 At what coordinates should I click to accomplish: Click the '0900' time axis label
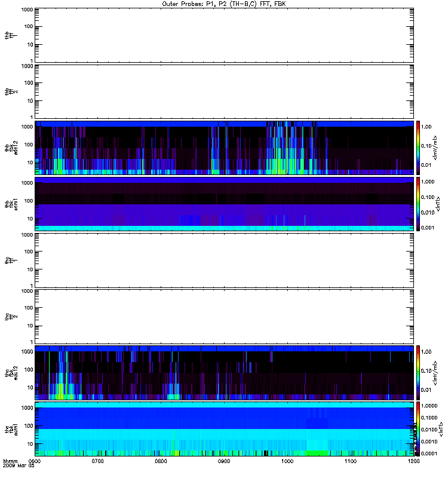coord(224,461)
